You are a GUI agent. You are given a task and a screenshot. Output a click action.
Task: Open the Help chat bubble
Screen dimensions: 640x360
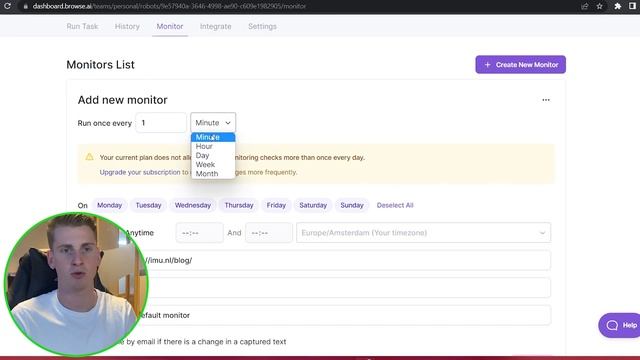click(619, 325)
